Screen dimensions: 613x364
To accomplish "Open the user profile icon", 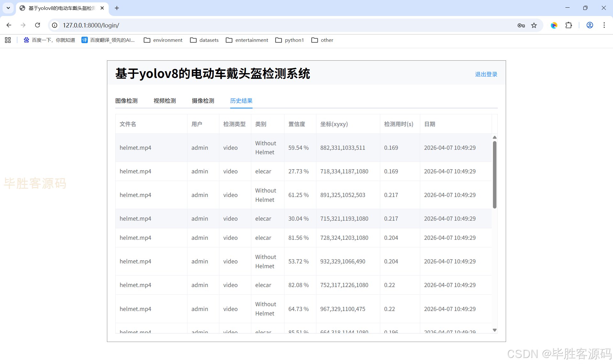I will pos(590,25).
